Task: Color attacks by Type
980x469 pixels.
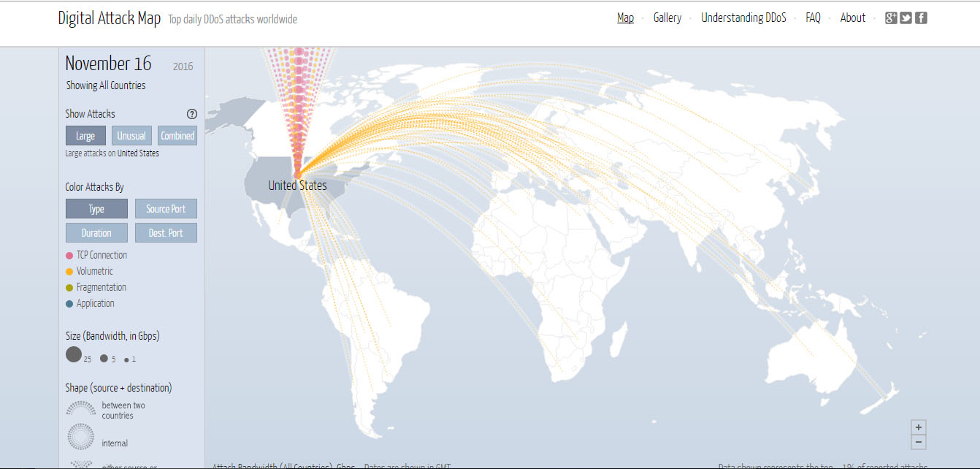Action: [x=96, y=209]
